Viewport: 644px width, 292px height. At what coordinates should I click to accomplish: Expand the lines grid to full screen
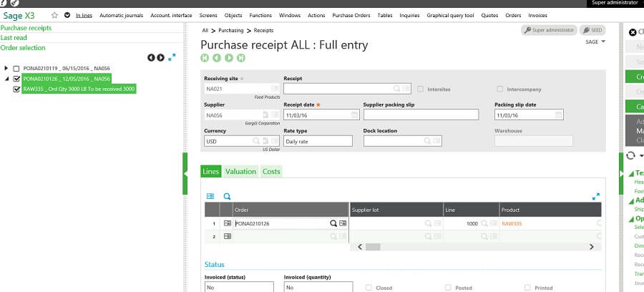pos(596,196)
